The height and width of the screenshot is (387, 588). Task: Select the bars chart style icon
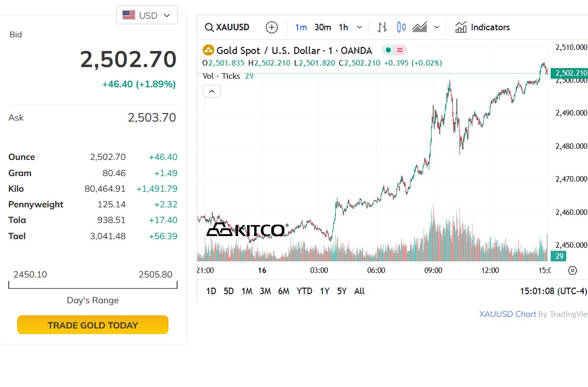[x=382, y=27]
